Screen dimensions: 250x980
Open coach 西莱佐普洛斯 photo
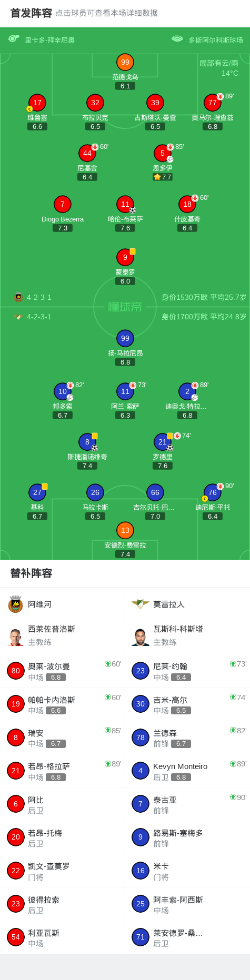[16, 635]
